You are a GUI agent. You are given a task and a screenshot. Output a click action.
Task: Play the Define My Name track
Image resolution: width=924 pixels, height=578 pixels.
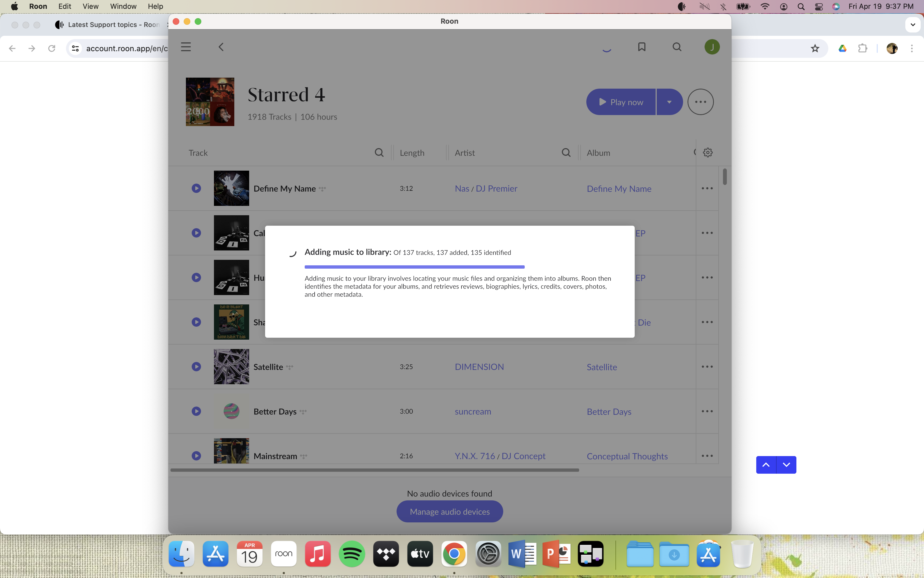[x=196, y=188]
